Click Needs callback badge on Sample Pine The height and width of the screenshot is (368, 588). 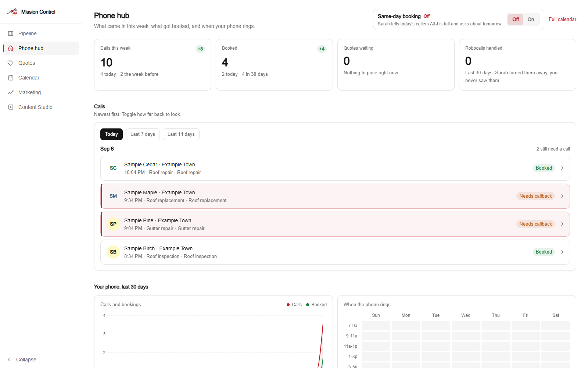click(x=535, y=224)
